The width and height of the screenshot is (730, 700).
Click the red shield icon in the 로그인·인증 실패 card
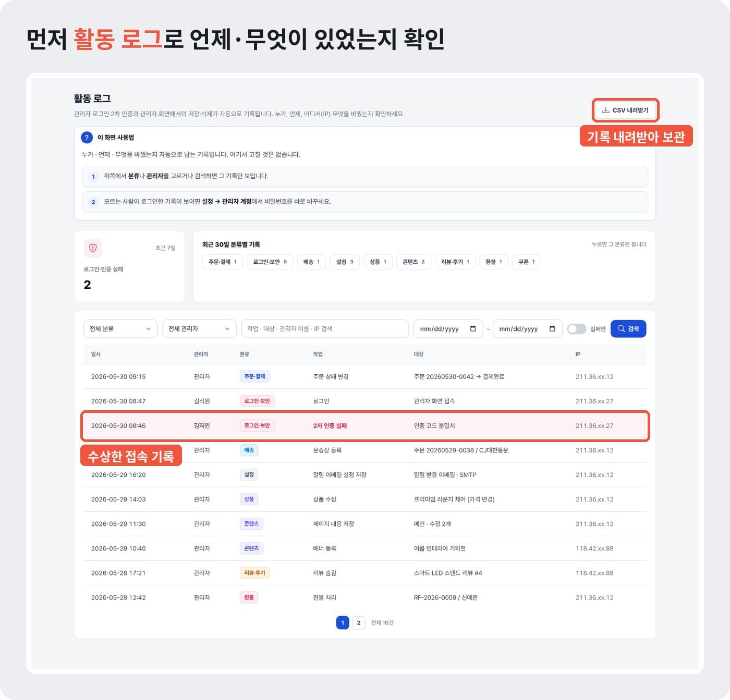93,248
